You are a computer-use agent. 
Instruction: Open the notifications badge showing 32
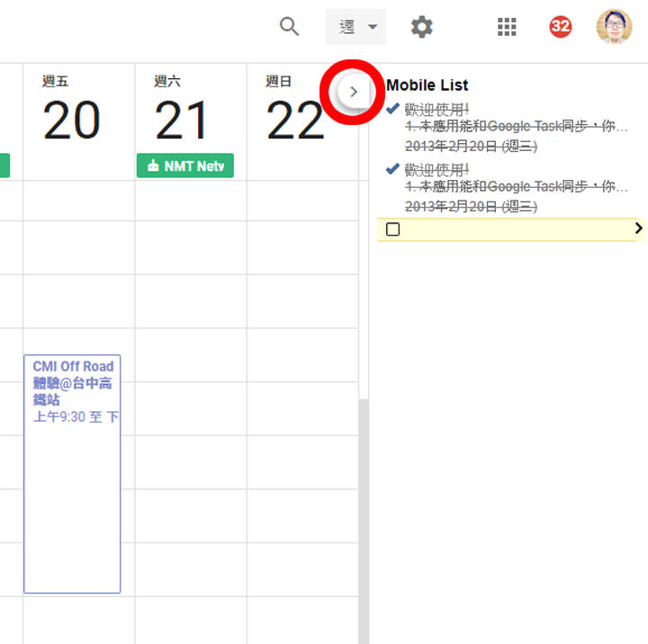(561, 27)
